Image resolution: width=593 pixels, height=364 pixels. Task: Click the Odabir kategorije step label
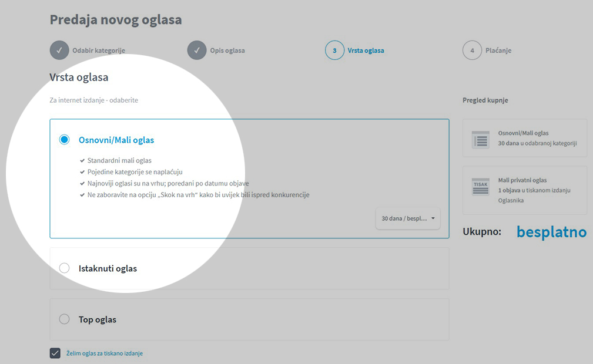tap(99, 50)
